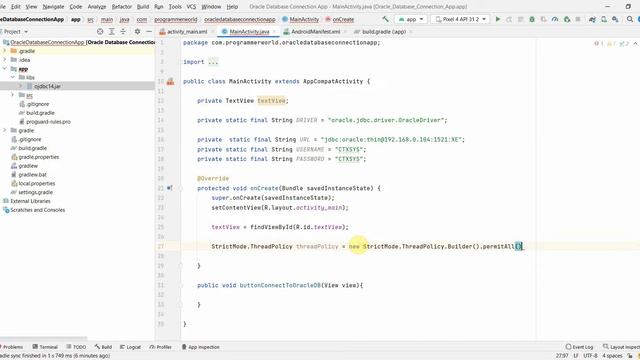Click the onCreate breadcrumb in navigation bar
Screen dimensions: 640x360
(x=340, y=19)
